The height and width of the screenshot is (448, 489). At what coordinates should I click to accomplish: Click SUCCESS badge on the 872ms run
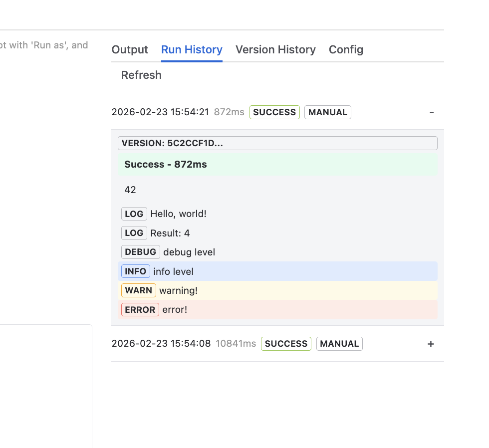(x=274, y=112)
